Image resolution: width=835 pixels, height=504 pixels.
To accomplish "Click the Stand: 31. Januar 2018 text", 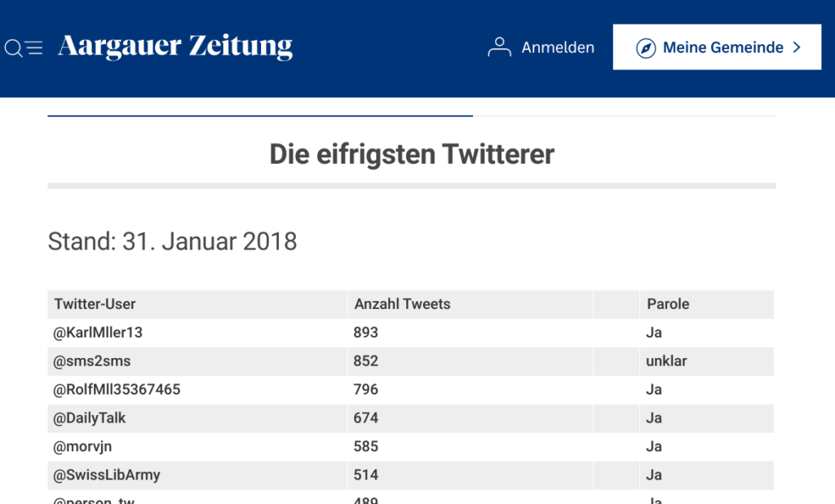I will coord(172,242).
